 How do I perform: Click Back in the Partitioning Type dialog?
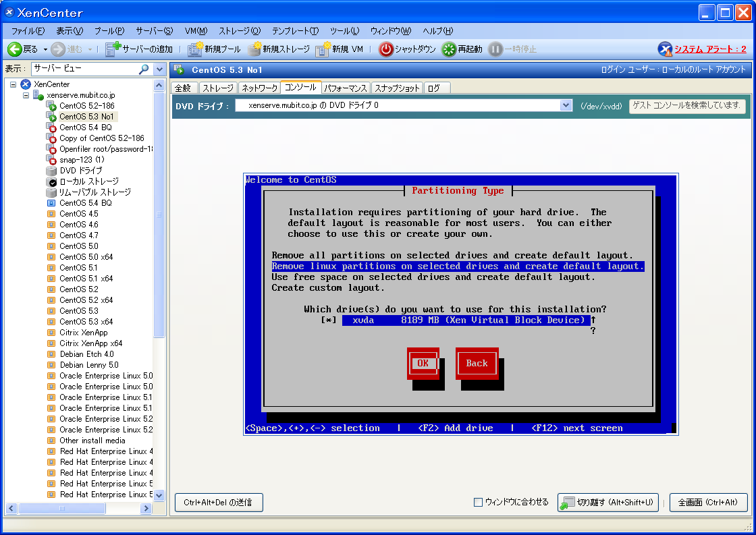coord(477,364)
